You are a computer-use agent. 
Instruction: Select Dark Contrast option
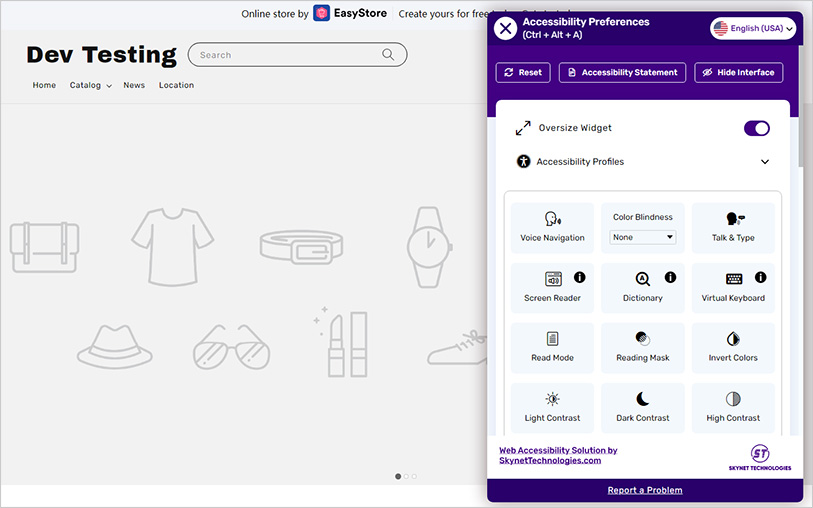click(642, 408)
